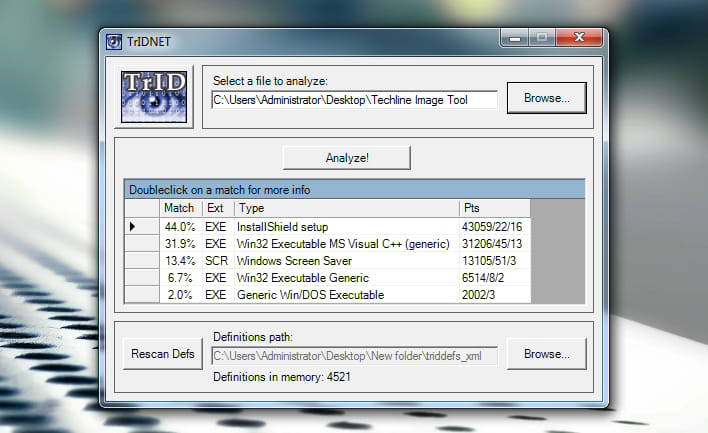Screen dimensions: 708x433
Task: Click the Pts column header
Action: coord(495,208)
